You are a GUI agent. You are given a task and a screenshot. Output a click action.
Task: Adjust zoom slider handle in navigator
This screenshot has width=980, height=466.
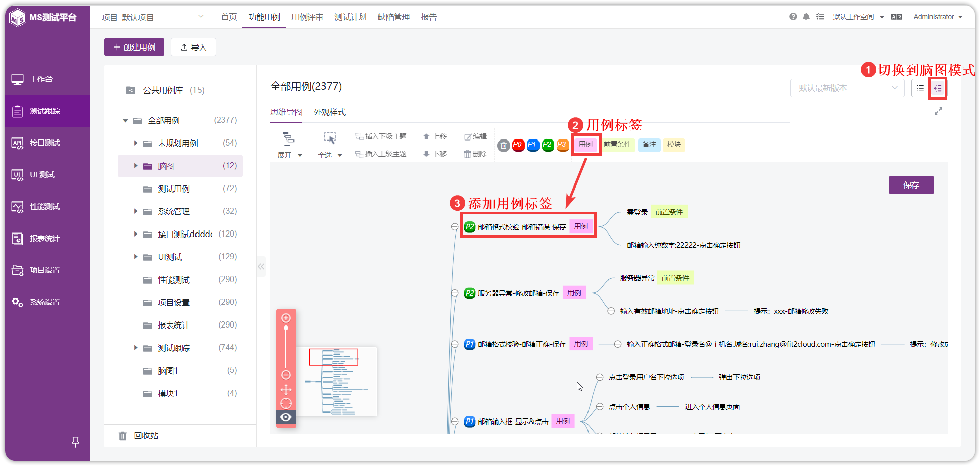click(286, 329)
